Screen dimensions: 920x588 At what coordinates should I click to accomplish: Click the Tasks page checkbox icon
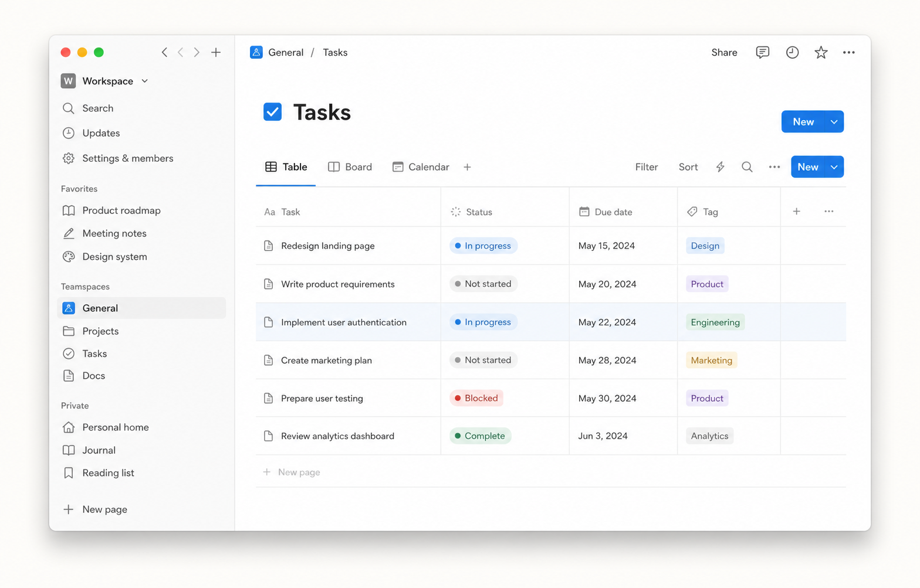[x=273, y=111]
